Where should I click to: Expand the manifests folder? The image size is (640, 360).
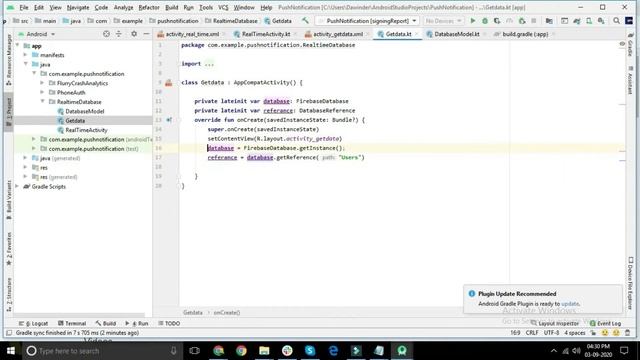25,55
